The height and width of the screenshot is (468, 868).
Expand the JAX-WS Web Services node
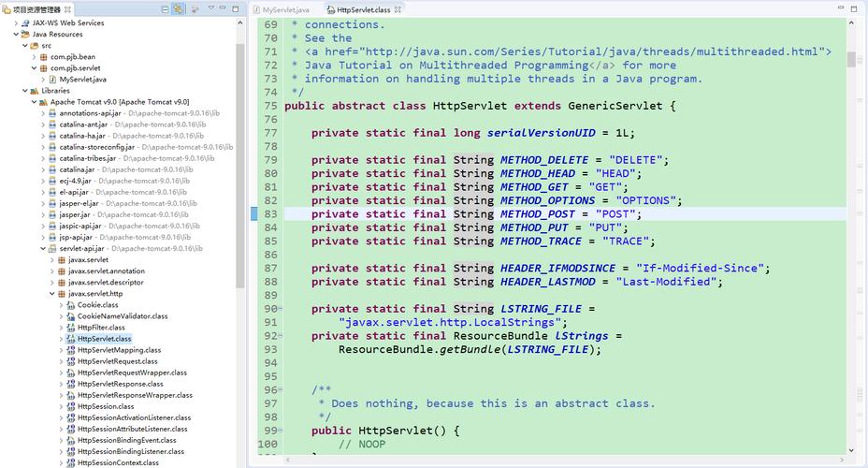pyautogui.click(x=16, y=23)
